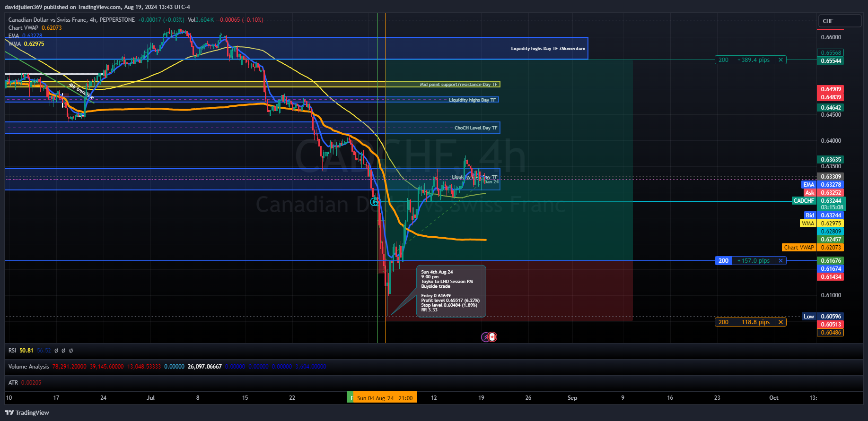
Task: Click the circled marker on the CADCHF price line
Action: coord(375,202)
